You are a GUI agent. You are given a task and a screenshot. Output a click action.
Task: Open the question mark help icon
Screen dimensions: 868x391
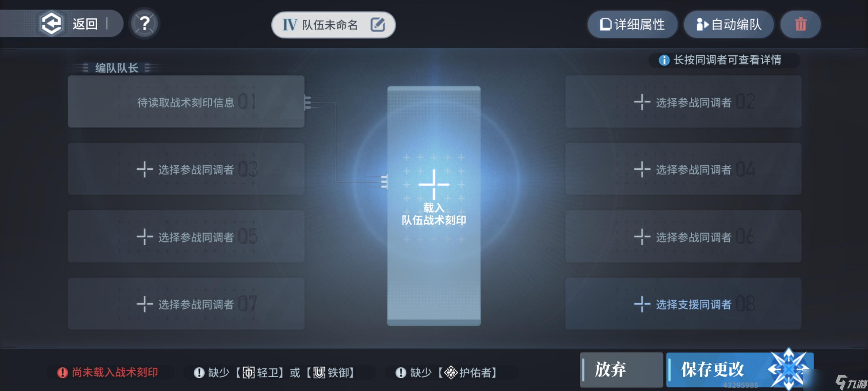[144, 24]
